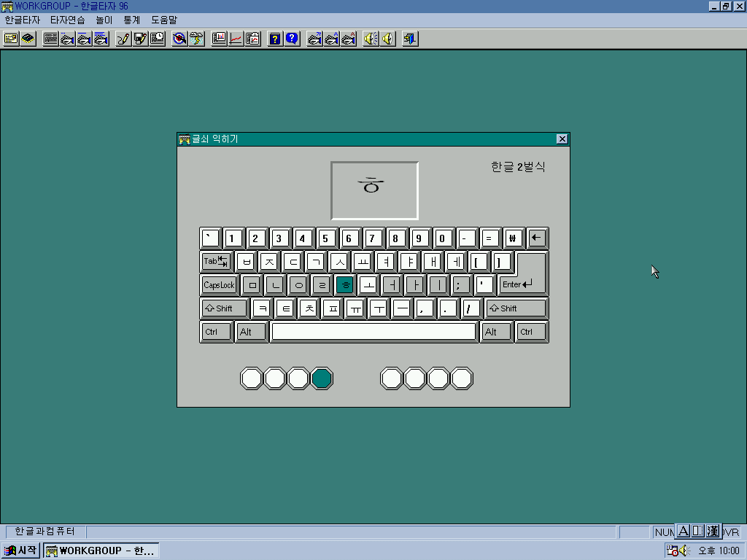Image resolution: width=747 pixels, height=560 pixels.
Task: Click the first left-hand finger indicator
Action: click(x=252, y=378)
